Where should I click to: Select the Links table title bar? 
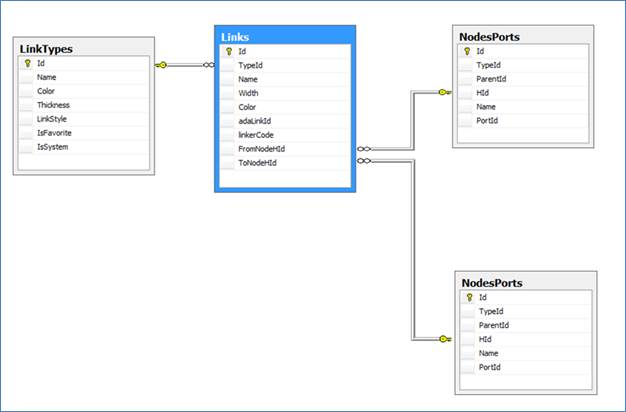(x=283, y=36)
